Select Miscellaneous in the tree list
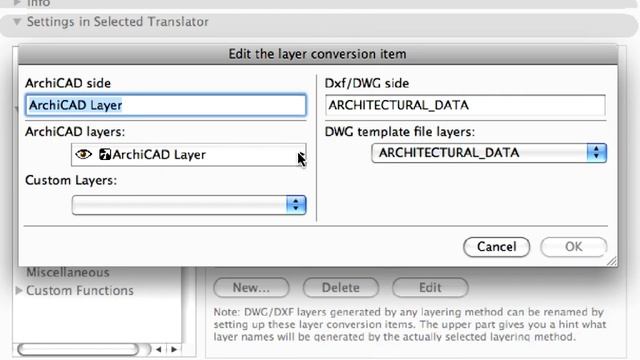Image resolution: width=640 pixels, height=360 pixels. [x=68, y=272]
